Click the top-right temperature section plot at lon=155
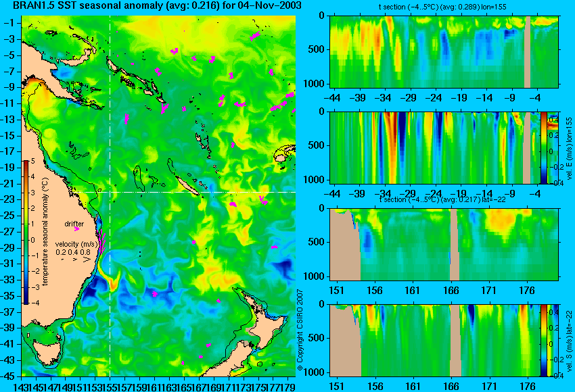Image resolution: width=575 pixels, height=392 pixels. pyautogui.click(x=444, y=51)
